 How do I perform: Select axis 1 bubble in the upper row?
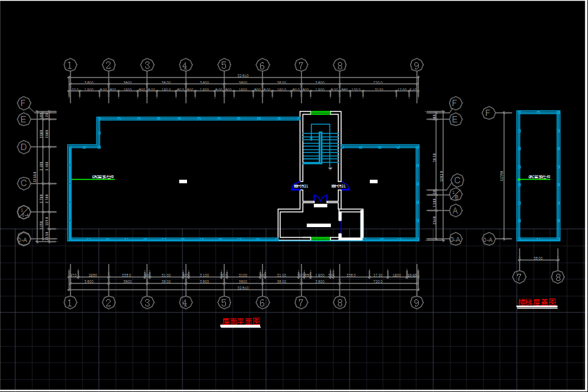pyautogui.click(x=70, y=65)
